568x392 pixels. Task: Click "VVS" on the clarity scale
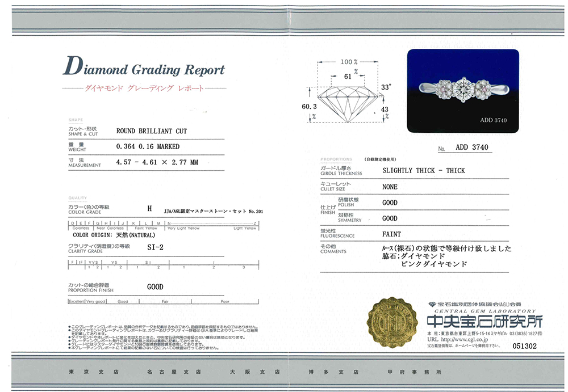tap(93, 263)
